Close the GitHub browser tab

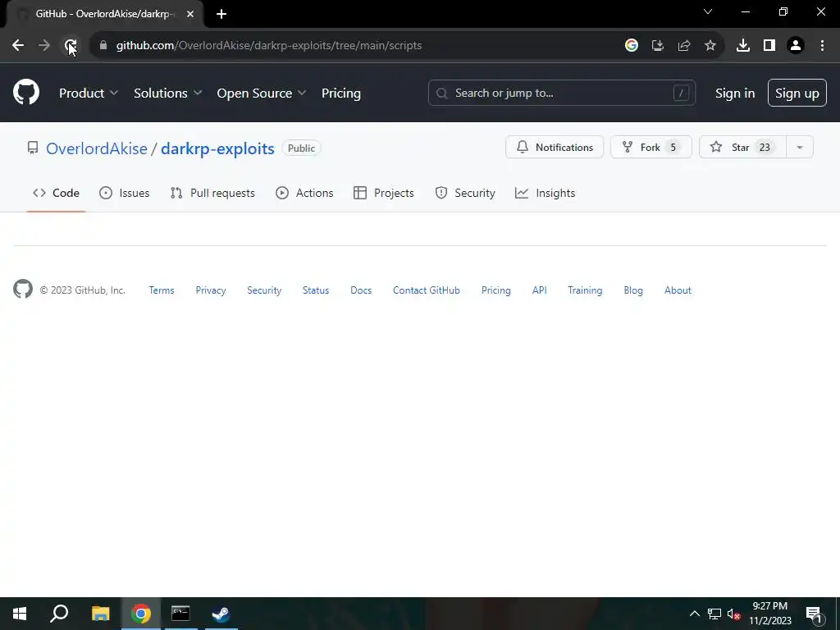point(190,14)
